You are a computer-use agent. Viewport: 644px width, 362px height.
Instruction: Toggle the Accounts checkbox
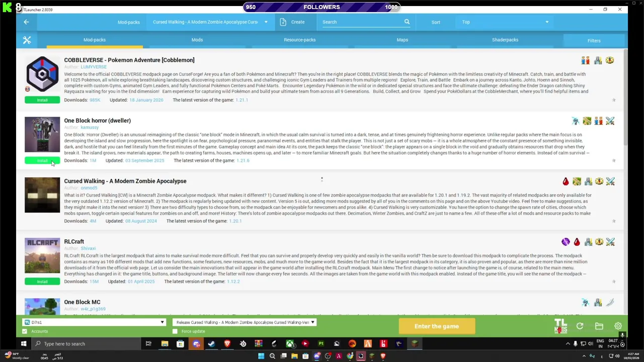pyautogui.click(x=25, y=331)
